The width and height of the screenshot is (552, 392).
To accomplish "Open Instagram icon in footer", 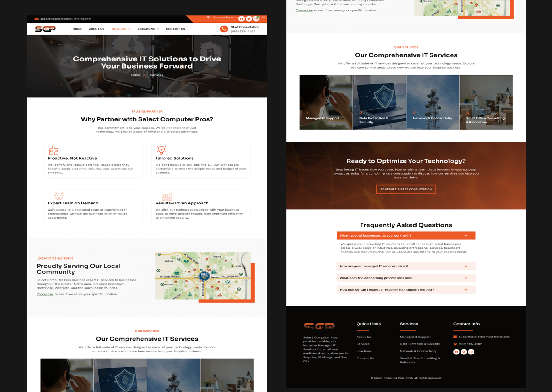I will click(x=471, y=352).
